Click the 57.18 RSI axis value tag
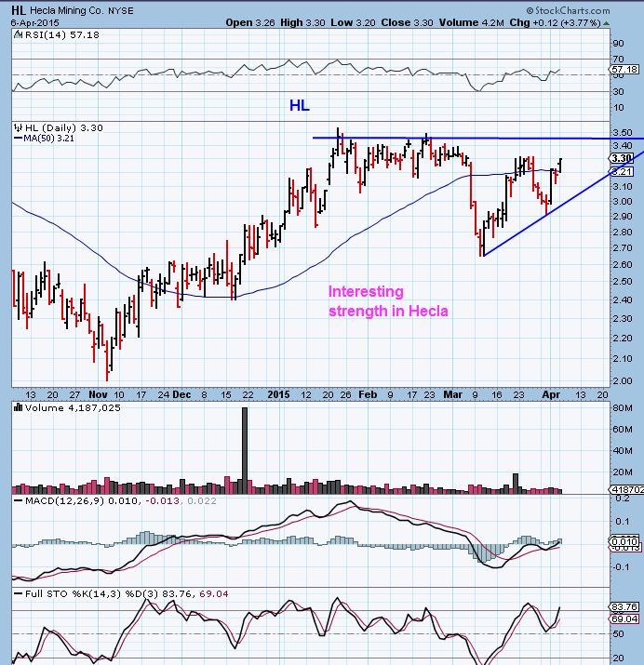Image resolution: width=644 pixels, height=665 pixels. point(625,69)
